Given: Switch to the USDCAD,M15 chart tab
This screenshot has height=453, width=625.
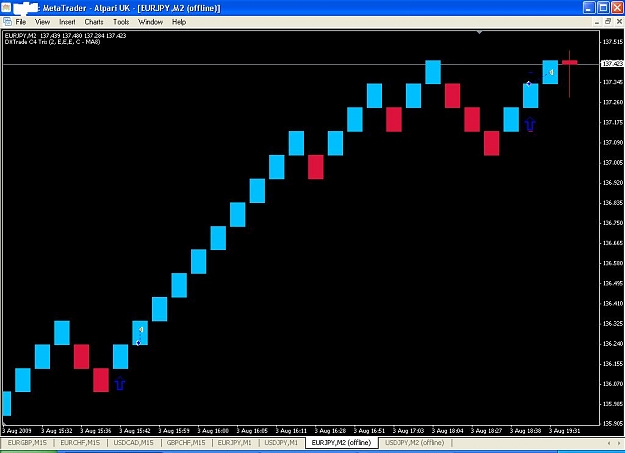Looking at the screenshot, I should click(x=134, y=443).
